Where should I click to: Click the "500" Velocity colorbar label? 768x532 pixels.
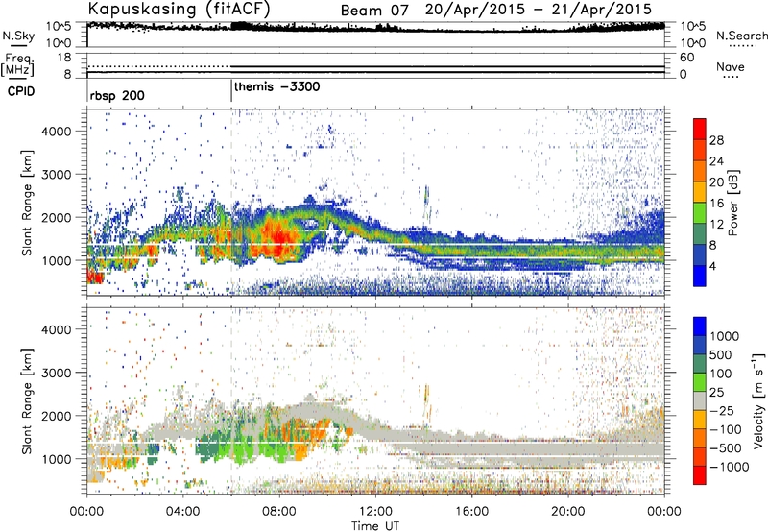coord(721,354)
